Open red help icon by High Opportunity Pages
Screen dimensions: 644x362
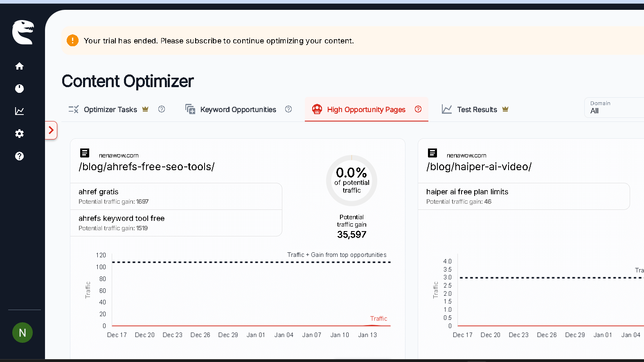[x=418, y=109]
